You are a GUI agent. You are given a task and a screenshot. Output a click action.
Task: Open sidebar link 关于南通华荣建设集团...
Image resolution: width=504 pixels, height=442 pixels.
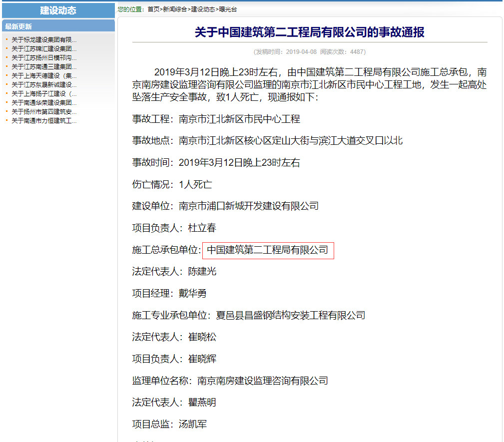pyautogui.click(x=44, y=103)
